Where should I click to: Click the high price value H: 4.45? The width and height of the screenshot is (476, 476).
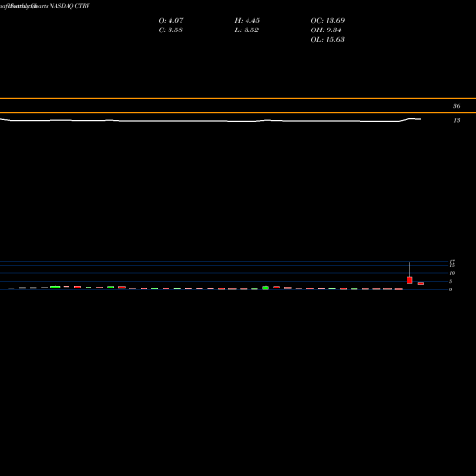click(248, 21)
